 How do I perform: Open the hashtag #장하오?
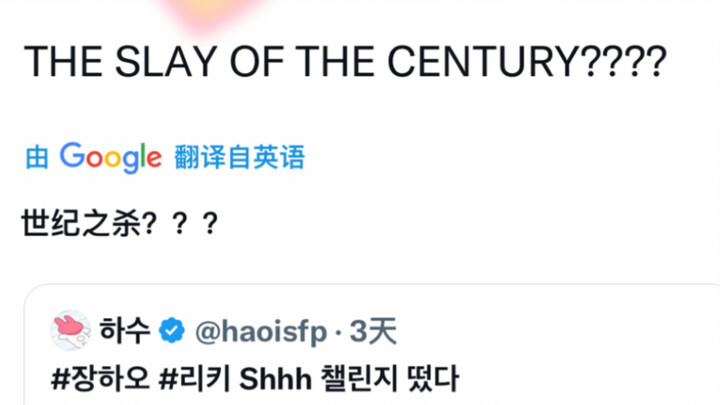96,380
